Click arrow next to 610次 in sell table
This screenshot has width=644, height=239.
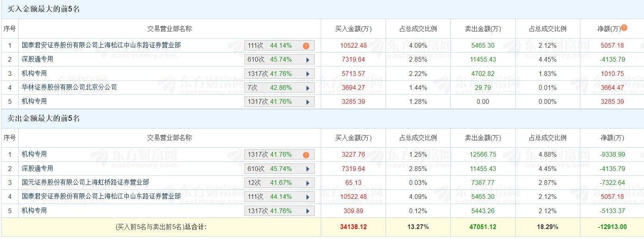(308, 169)
